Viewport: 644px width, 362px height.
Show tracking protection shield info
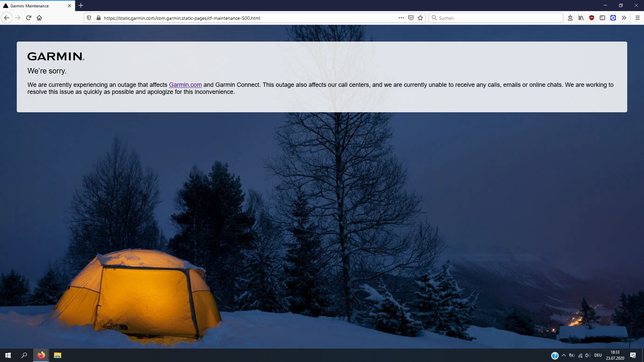coord(89,18)
